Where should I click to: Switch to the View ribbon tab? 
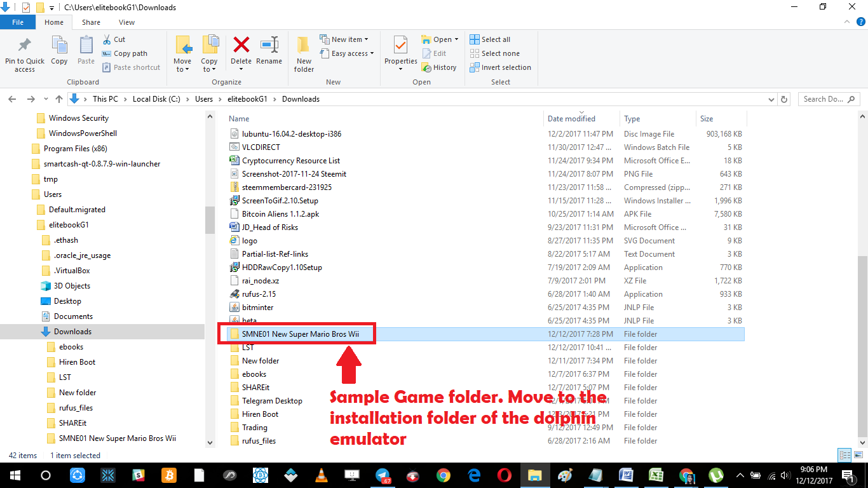tap(126, 22)
